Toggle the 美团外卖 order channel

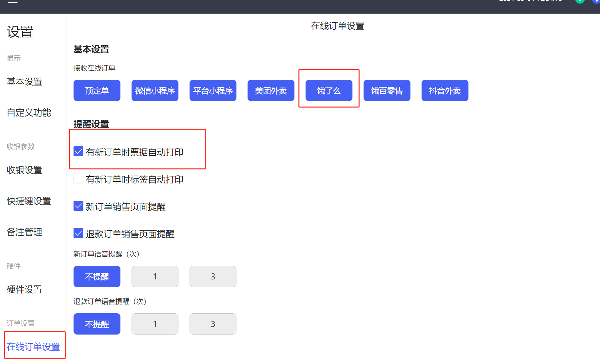(x=271, y=91)
